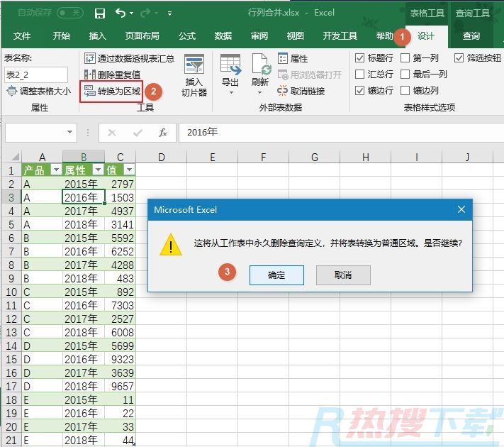Open the 页面布局 tab

tap(142, 35)
